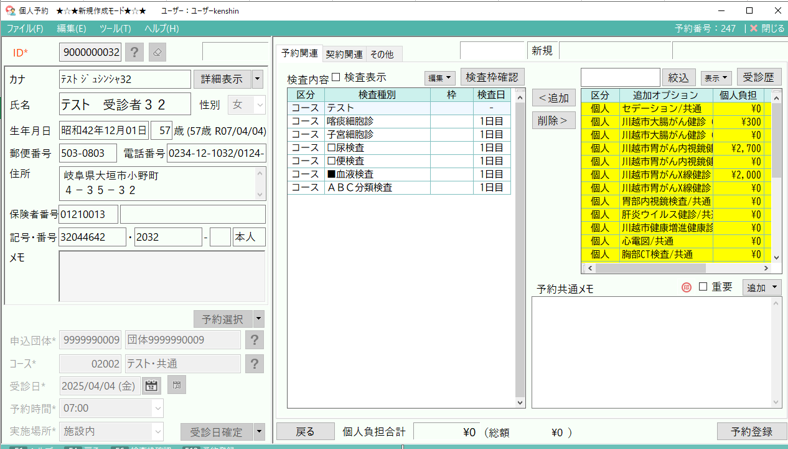Screen dimensions: 788x449
Task: Switch to the 契約関連 tab
Action: (x=344, y=54)
